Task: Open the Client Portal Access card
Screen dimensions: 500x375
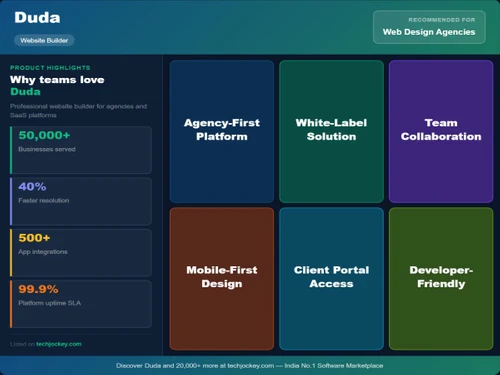Action: click(x=331, y=279)
